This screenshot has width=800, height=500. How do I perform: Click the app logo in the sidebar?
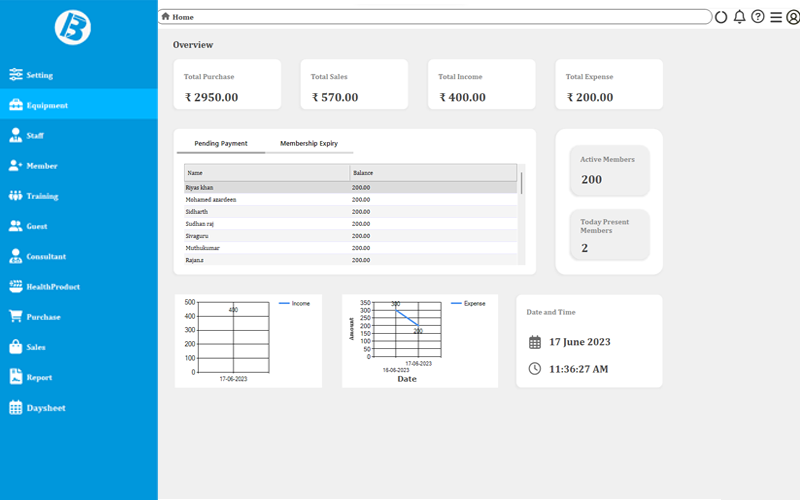tap(72, 27)
